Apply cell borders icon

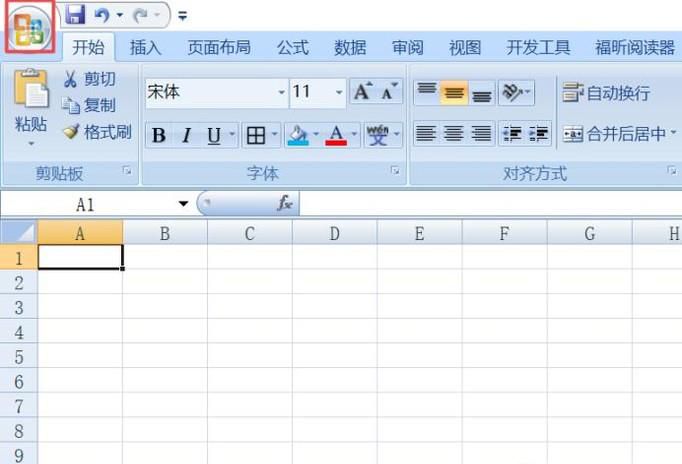coord(256,135)
